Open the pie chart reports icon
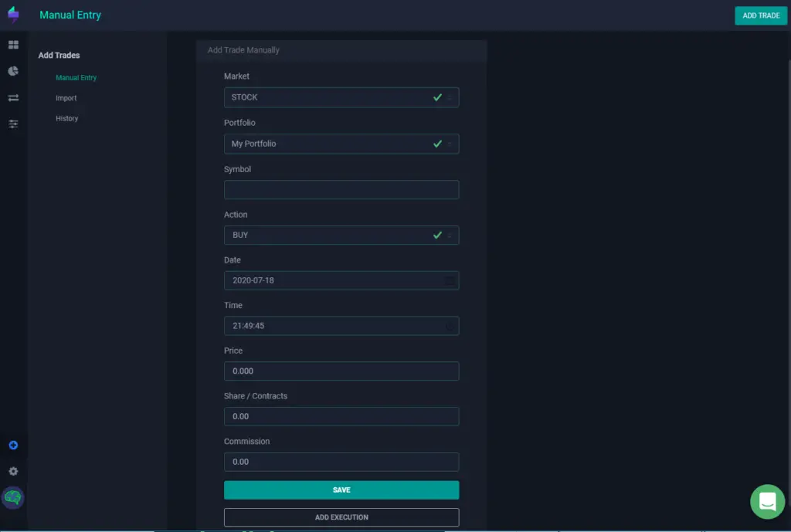The width and height of the screenshot is (791, 532). click(13, 71)
